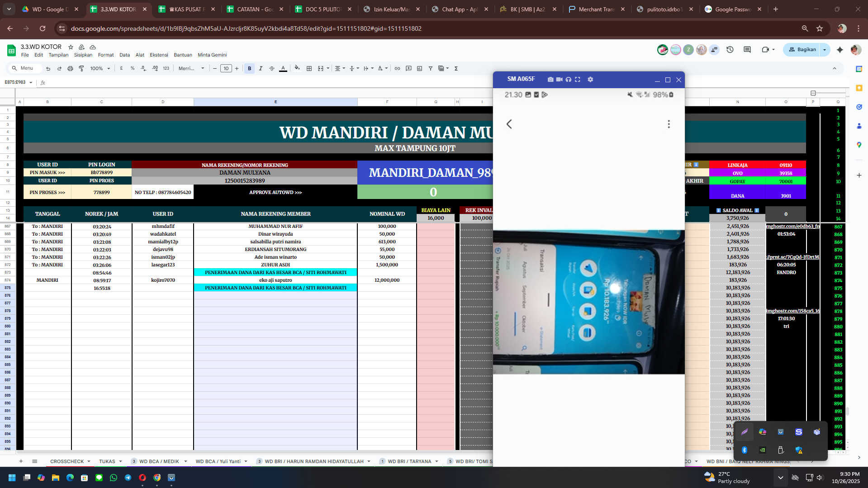868x488 pixels.
Task: Toggle bold formatting
Action: pyautogui.click(x=249, y=68)
